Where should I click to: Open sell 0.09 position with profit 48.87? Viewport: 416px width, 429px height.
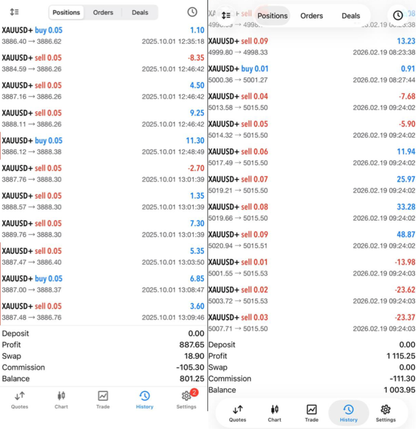pos(312,240)
